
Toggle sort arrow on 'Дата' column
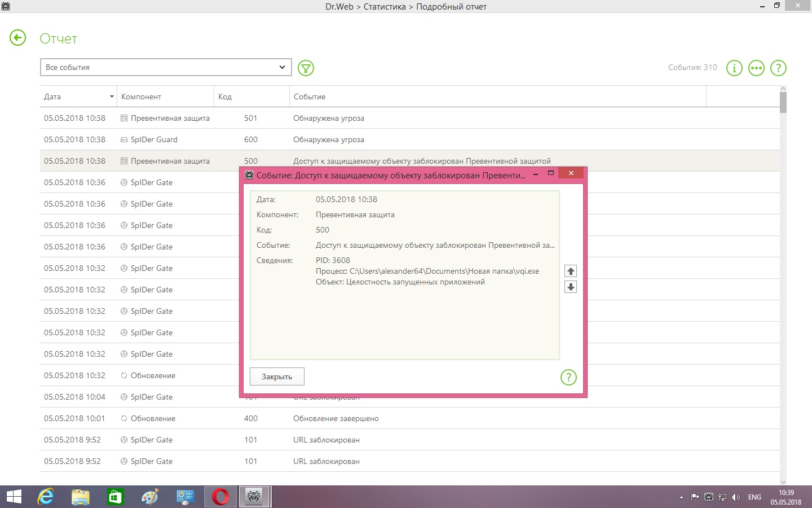pyautogui.click(x=112, y=97)
